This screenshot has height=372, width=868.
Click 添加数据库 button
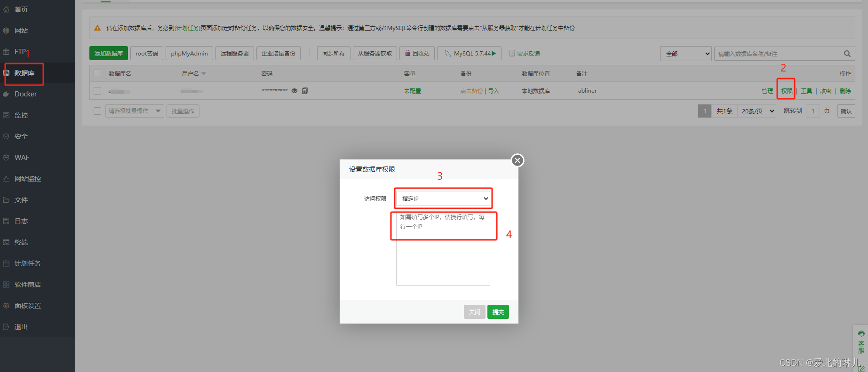point(109,53)
